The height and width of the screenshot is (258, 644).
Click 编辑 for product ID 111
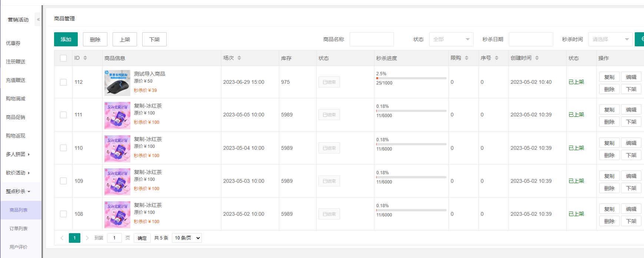tap(631, 110)
